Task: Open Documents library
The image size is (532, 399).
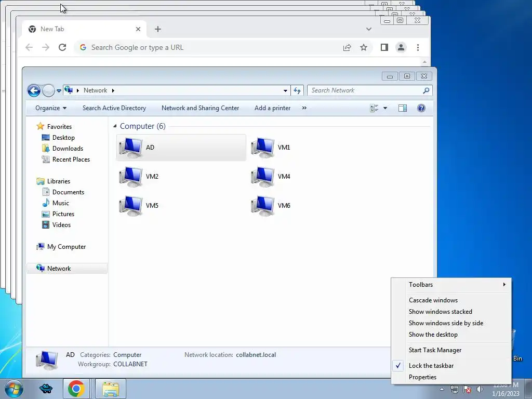Action: (x=68, y=192)
